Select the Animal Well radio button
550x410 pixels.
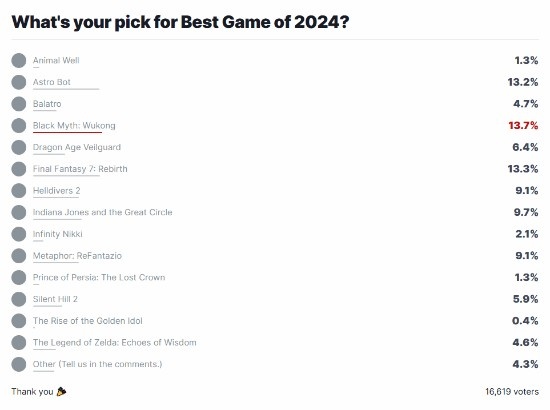(x=19, y=60)
